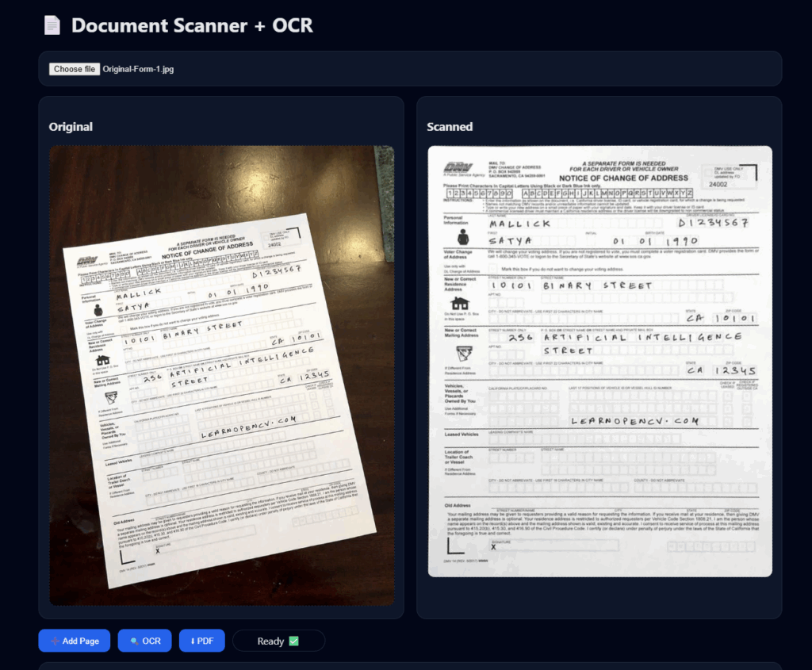Click the download arrow icon on the PDF button
Viewport: 812px width, 670px height.
[193, 640]
